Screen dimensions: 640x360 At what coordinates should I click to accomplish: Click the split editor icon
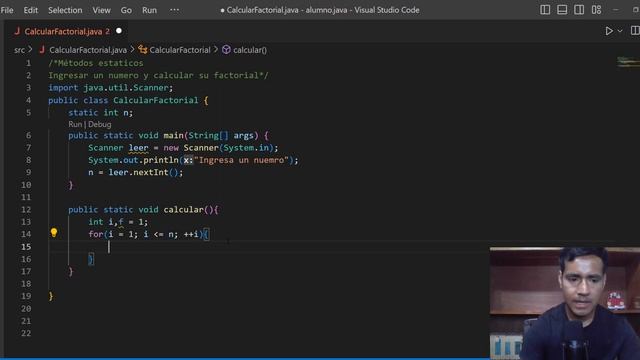tap(635, 31)
